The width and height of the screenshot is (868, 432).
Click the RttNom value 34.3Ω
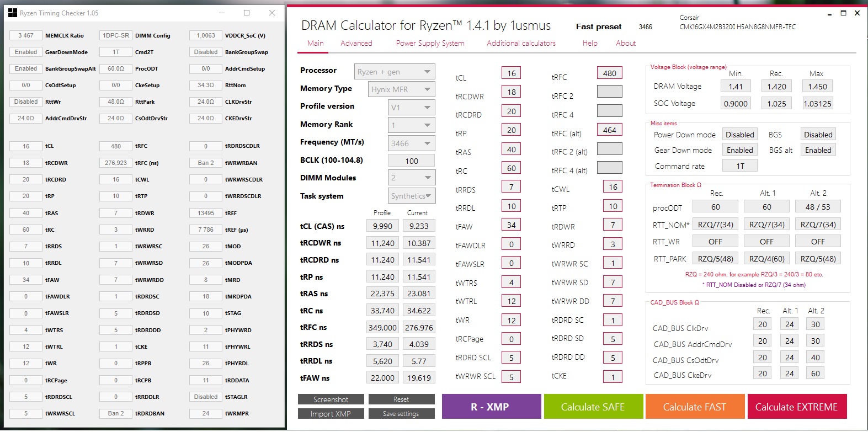pos(206,85)
